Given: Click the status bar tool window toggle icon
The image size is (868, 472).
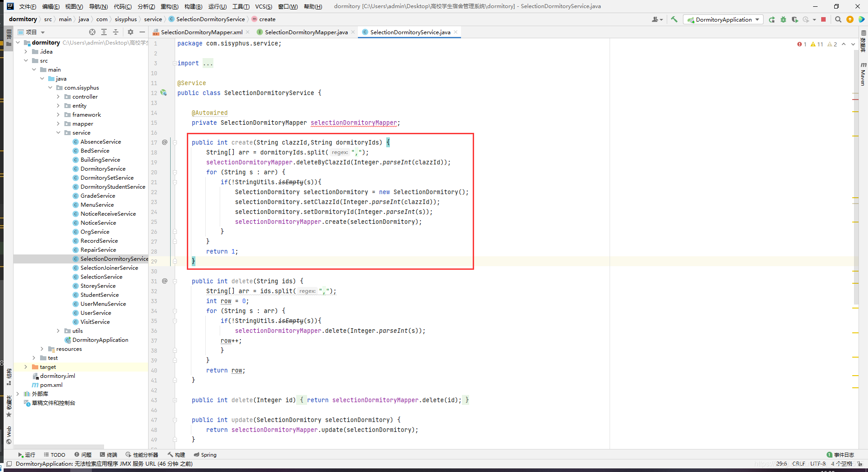Looking at the screenshot, I should pos(9,464).
